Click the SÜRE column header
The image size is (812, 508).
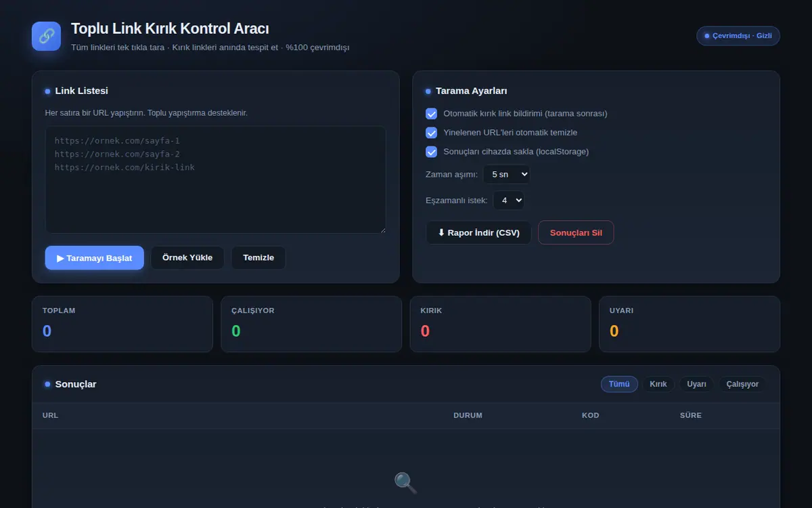click(x=691, y=415)
